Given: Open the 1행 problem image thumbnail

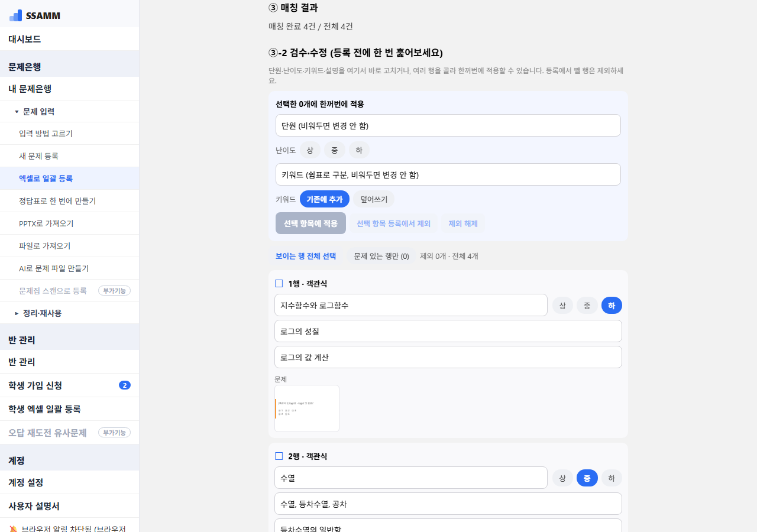Looking at the screenshot, I should (x=307, y=408).
